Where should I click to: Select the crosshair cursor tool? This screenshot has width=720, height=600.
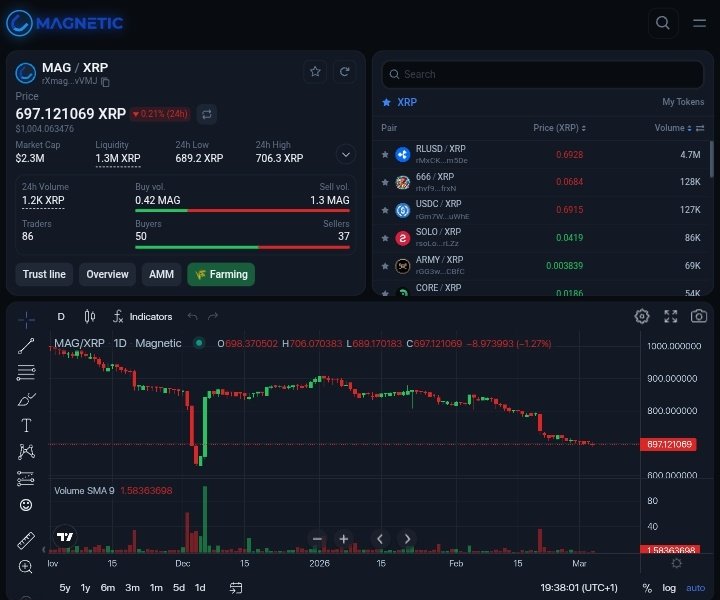tap(26, 319)
